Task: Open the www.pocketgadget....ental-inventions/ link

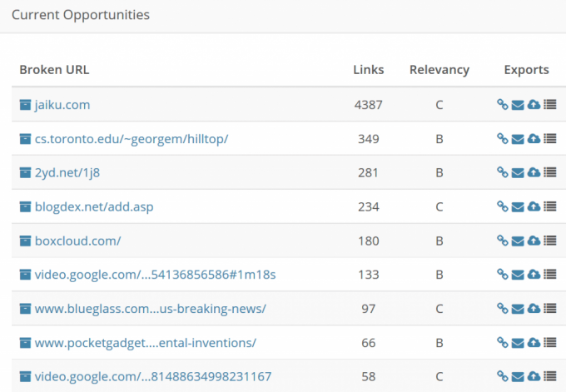Action: (146, 343)
